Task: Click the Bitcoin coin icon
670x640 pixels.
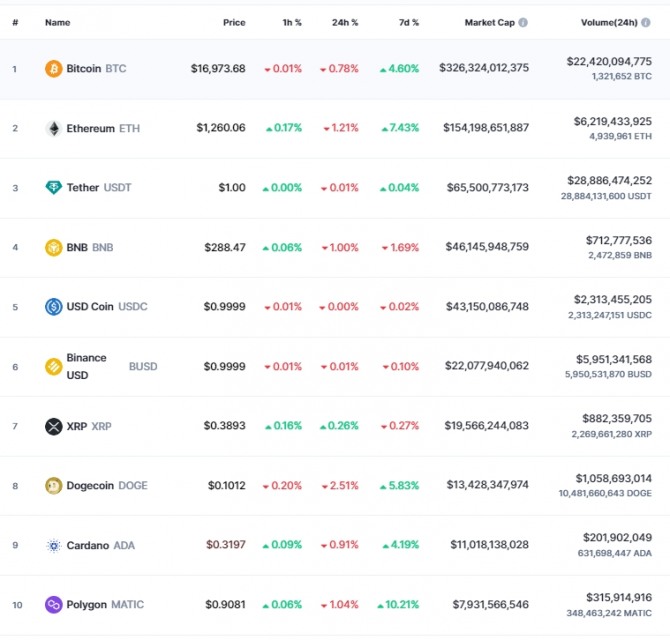Action: (53, 69)
